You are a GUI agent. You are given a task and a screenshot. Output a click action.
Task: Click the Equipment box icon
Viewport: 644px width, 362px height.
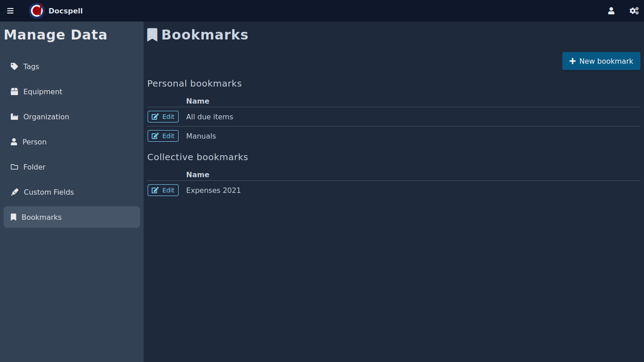14,92
